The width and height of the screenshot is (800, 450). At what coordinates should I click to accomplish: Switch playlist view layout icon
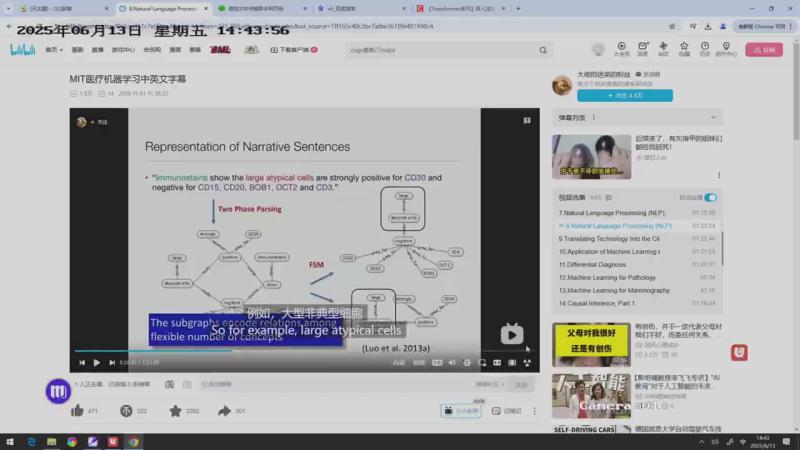point(609,197)
